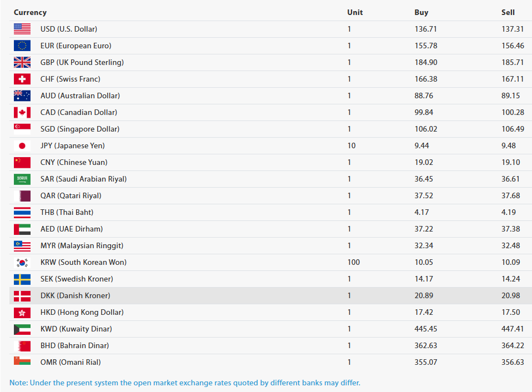Select the Kuwait flag icon
The image size is (532, 392).
point(22,329)
